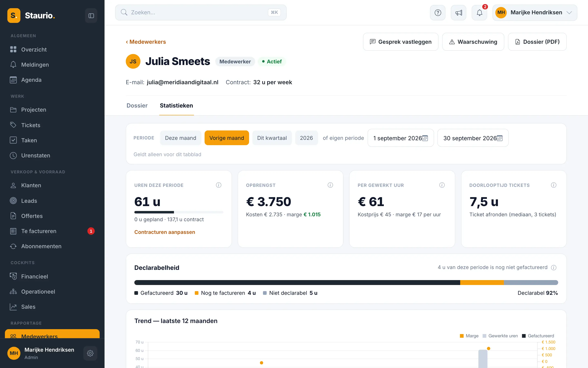Open Agenda calendar icon in sidebar

pyautogui.click(x=13, y=80)
